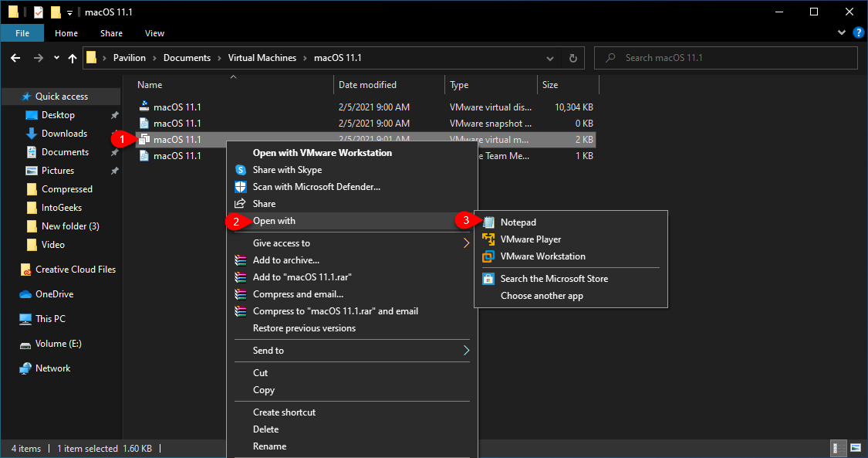Click the OneDrive cloud icon

[x=25, y=294]
